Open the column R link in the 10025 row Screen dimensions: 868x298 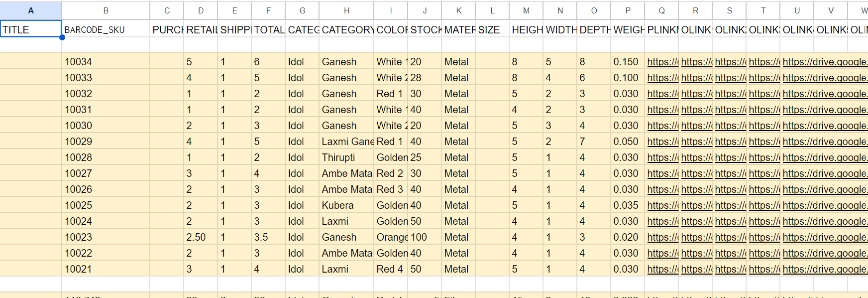[x=696, y=205]
